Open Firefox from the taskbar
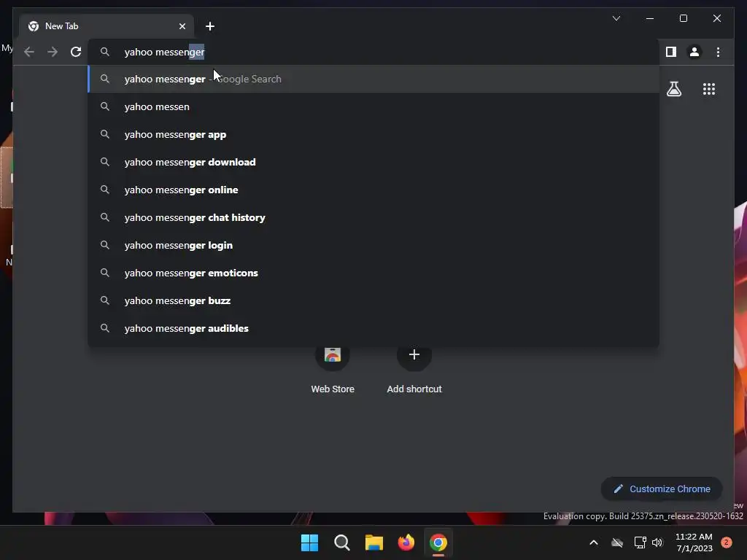 406,542
